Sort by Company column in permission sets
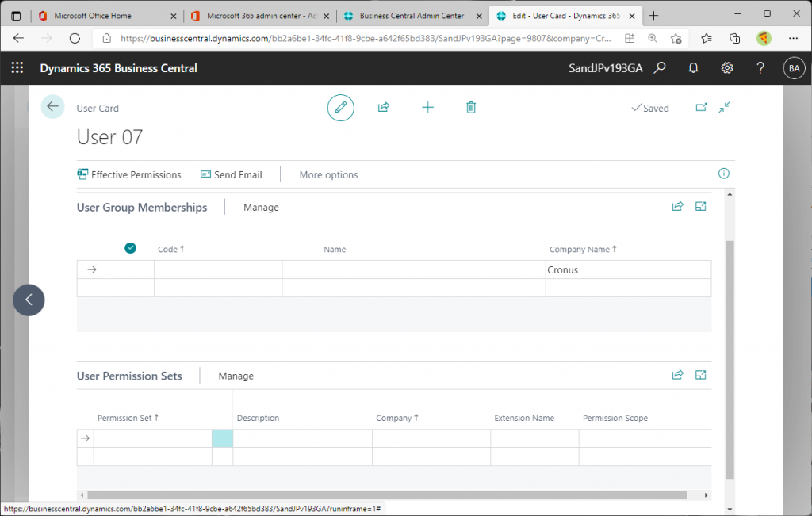The image size is (812, 516). click(x=397, y=419)
